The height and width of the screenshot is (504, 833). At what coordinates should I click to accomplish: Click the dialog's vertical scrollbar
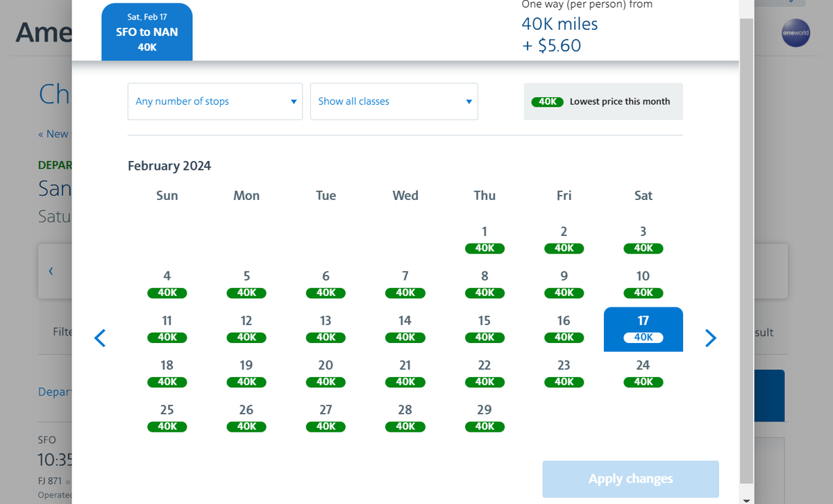click(746, 250)
